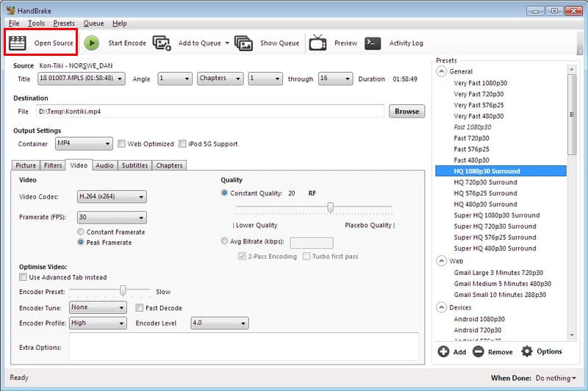Open the Video Codec dropdown

112,197
